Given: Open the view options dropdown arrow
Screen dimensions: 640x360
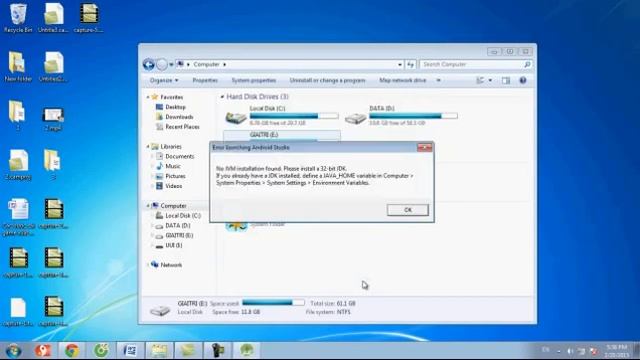Looking at the screenshot, I should point(490,80).
